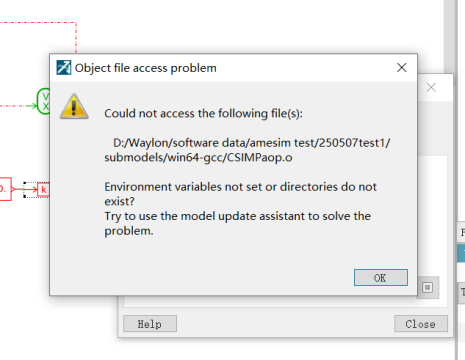Close the background dialog with its X

431,88
